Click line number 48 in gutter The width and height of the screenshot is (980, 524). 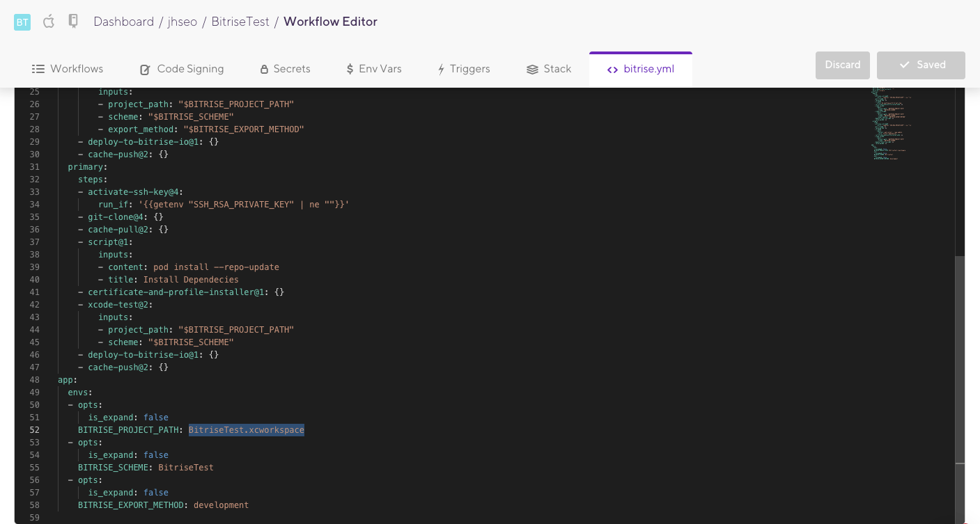[34, 380]
